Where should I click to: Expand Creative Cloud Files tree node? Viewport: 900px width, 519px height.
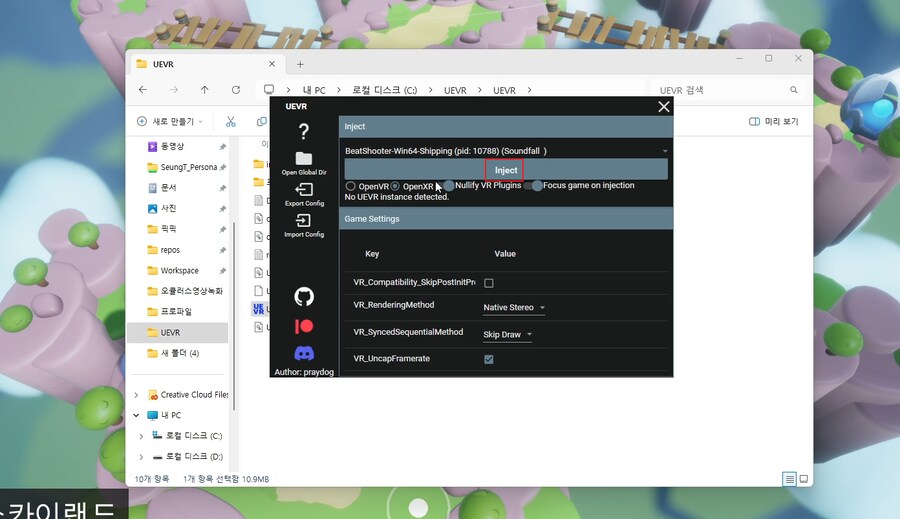137,395
